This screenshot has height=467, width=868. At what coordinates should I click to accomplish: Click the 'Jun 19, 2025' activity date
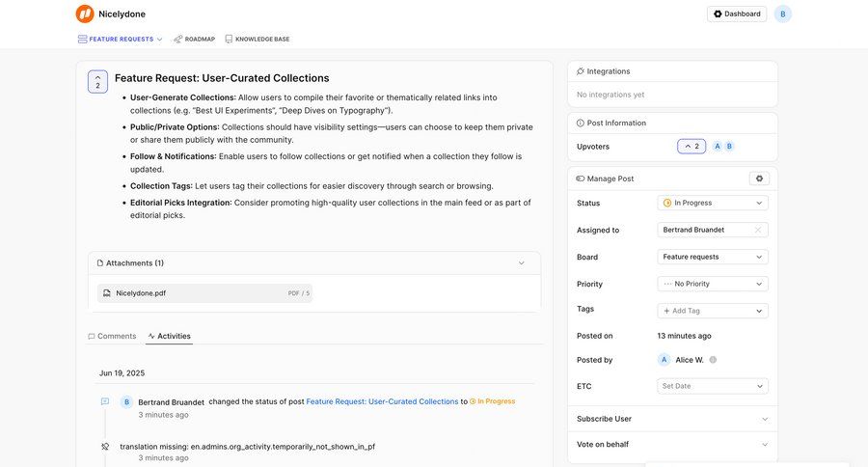click(122, 373)
